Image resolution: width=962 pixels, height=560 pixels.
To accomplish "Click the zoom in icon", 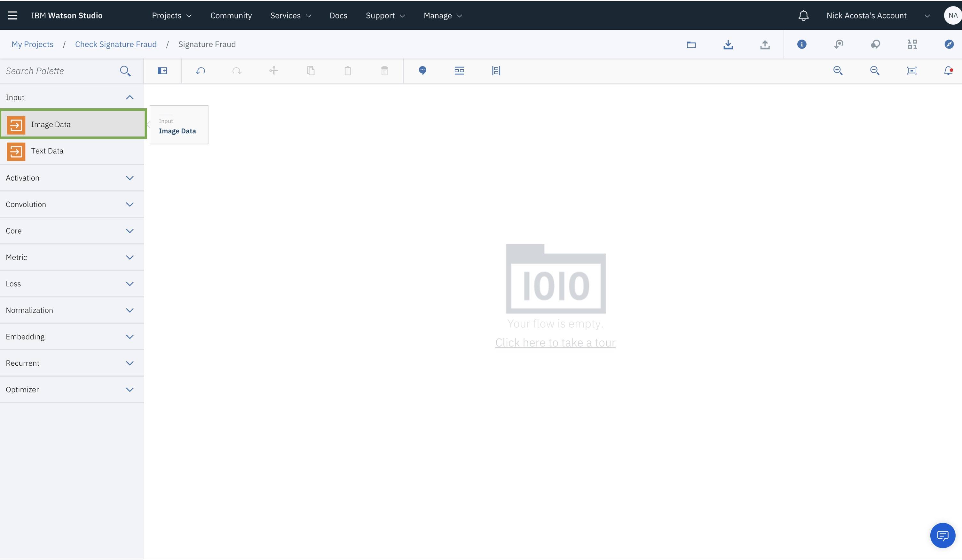I will click(838, 71).
